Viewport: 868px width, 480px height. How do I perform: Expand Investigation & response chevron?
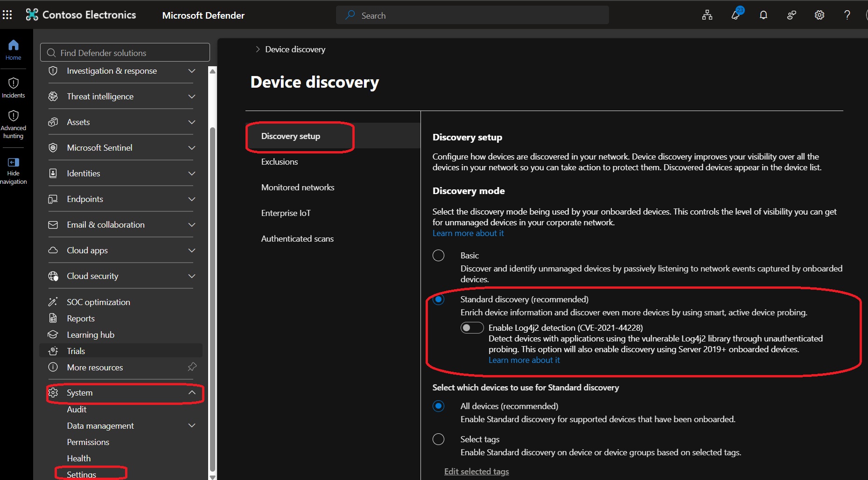191,71
